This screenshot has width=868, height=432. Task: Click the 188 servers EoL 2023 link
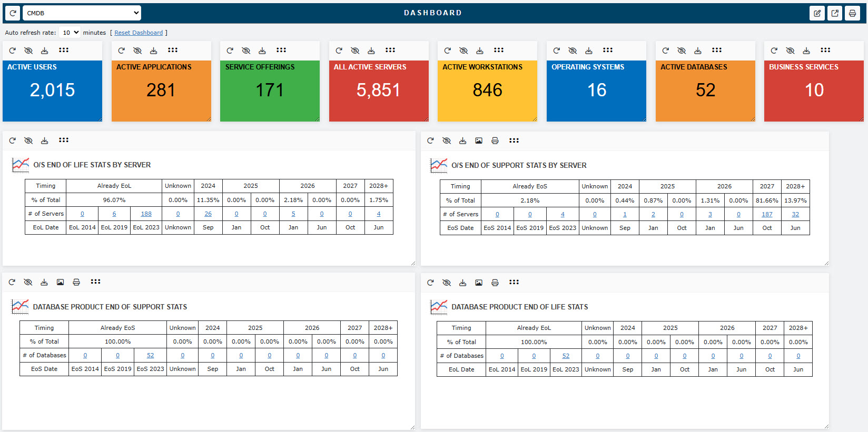pyautogui.click(x=146, y=214)
